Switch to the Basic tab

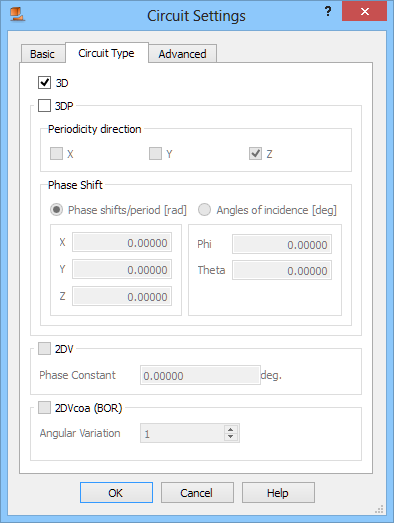pyautogui.click(x=43, y=54)
